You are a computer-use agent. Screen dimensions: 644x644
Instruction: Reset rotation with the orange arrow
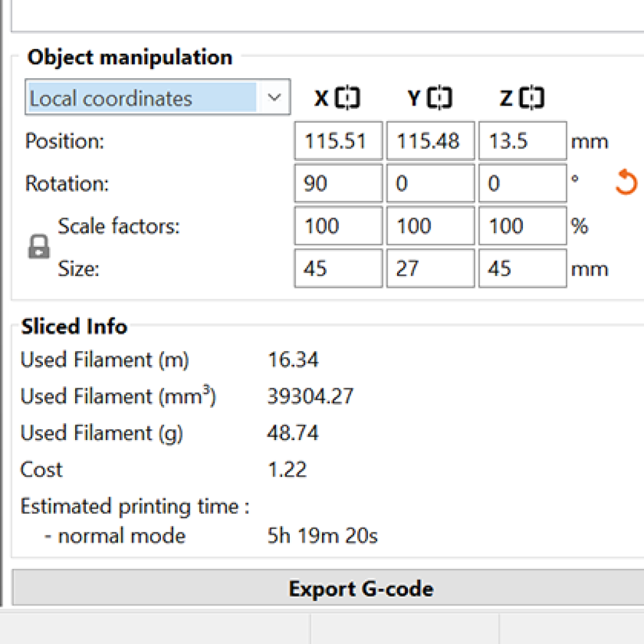point(626,181)
